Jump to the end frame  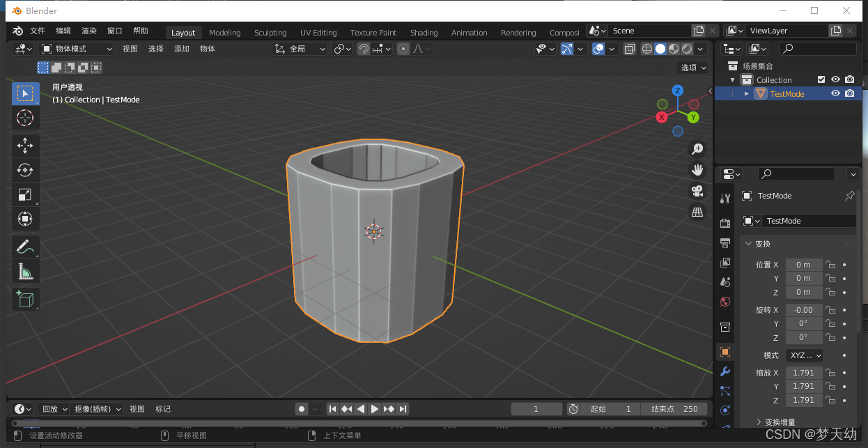tap(403, 409)
